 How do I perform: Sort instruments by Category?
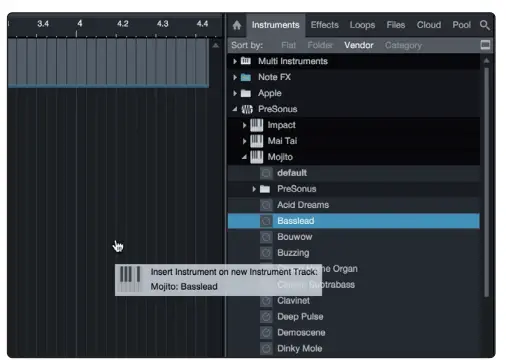click(x=403, y=45)
